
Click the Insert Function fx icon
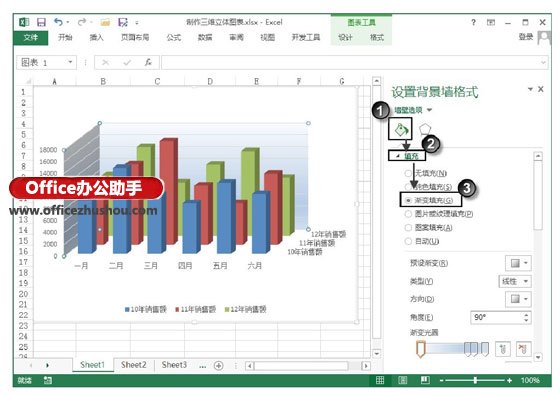(x=148, y=62)
